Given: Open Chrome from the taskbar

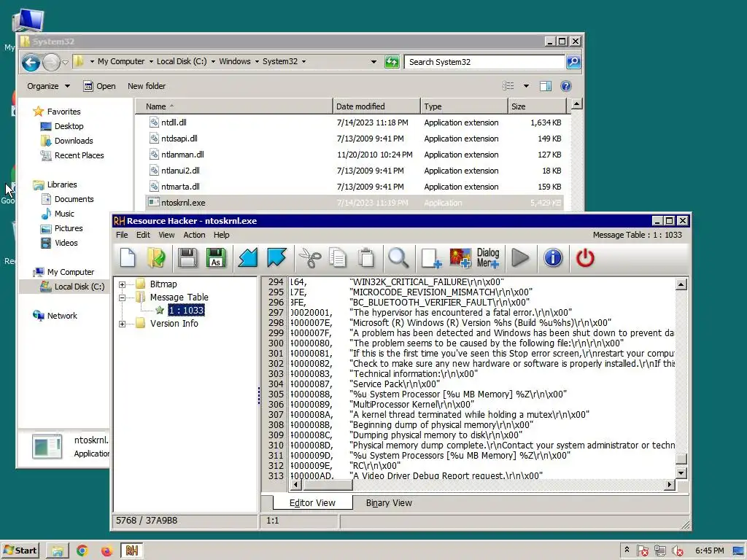Looking at the screenshot, I should pyautogui.click(x=82, y=551).
